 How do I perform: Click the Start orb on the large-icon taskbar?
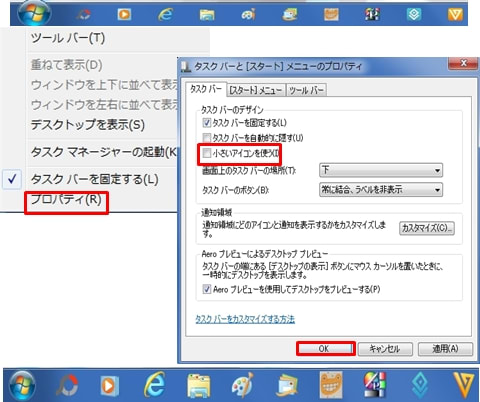tap(22, 385)
